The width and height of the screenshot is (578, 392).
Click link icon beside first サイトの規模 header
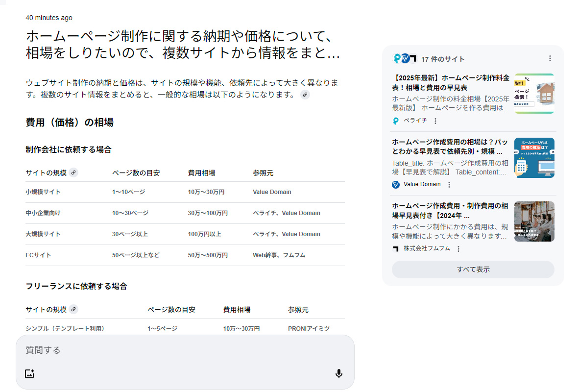coord(73,172)
